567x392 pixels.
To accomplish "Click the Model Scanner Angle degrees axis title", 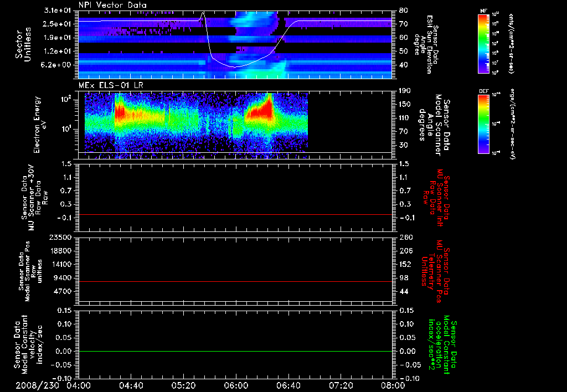I will click(435, 125).
